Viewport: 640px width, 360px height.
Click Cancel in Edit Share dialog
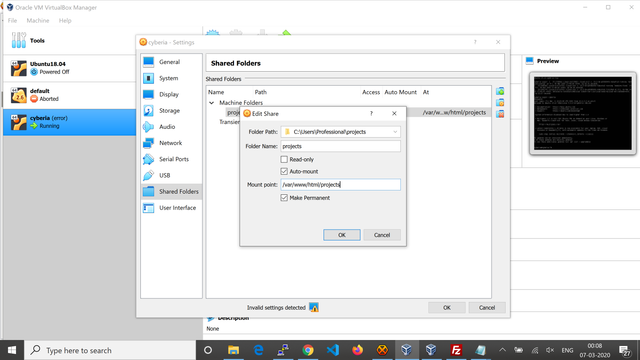[382, 235]
